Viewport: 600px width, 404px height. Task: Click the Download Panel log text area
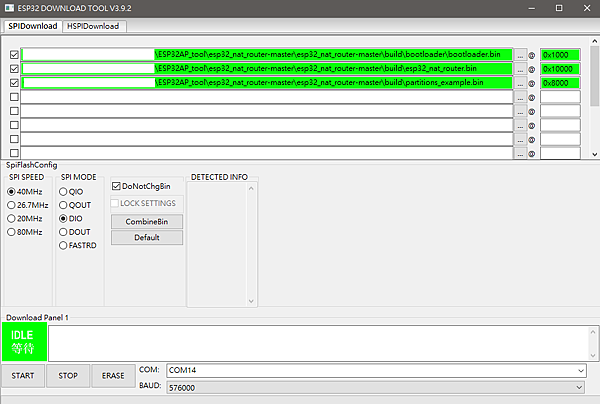[319, 343]
